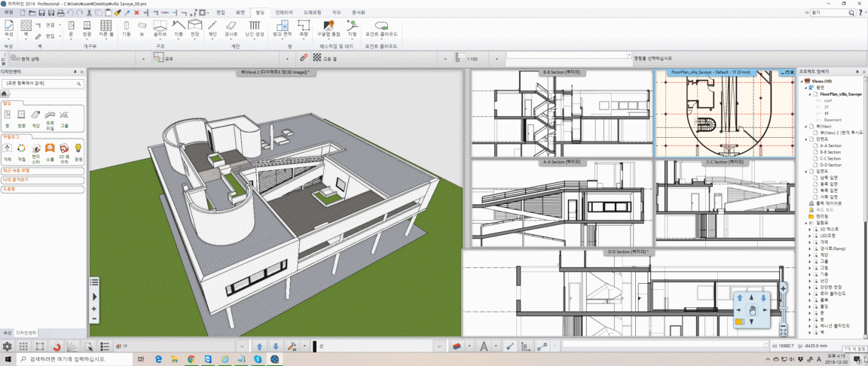This screenshot has height=366, width=868.
Task: Click the Room and Area (방과 면적) tool
Action: coord(283,28)
